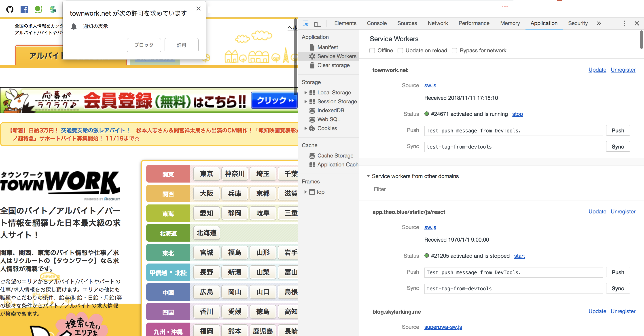Switch to the Network tab in DevTools
The width and height of the screenshot is (644, 336).
click(x=438, y=23)
